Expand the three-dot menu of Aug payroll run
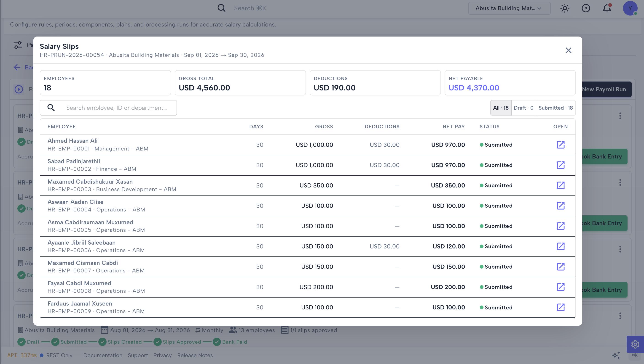 click(620, 316)
